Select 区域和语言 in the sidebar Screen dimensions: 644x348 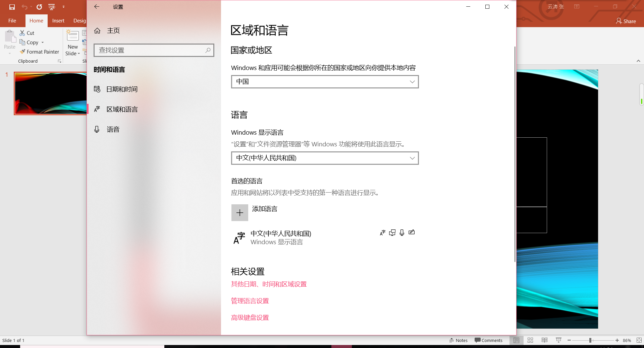coord(154,109)
